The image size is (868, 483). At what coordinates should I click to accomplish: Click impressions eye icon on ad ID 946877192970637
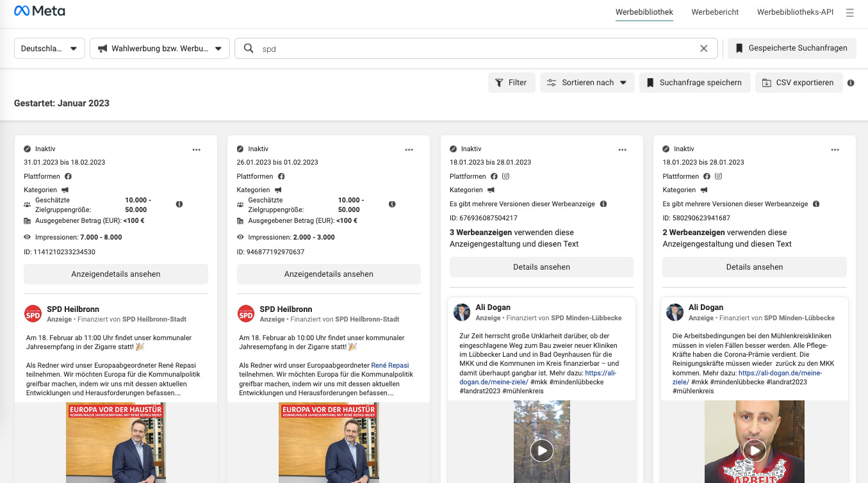pos(240,237)
